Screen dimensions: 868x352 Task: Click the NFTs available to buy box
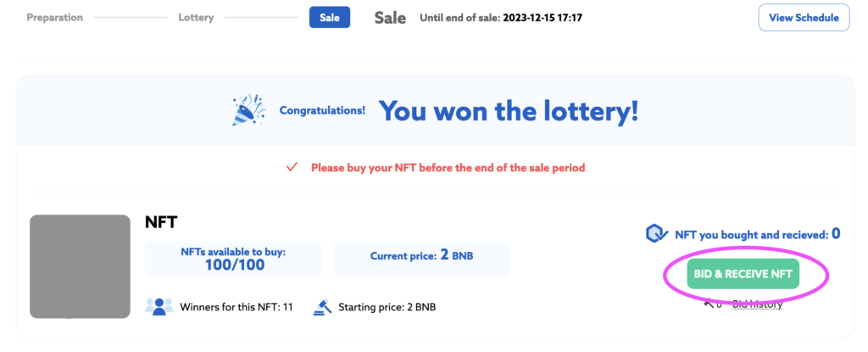[x=233, y=259]
